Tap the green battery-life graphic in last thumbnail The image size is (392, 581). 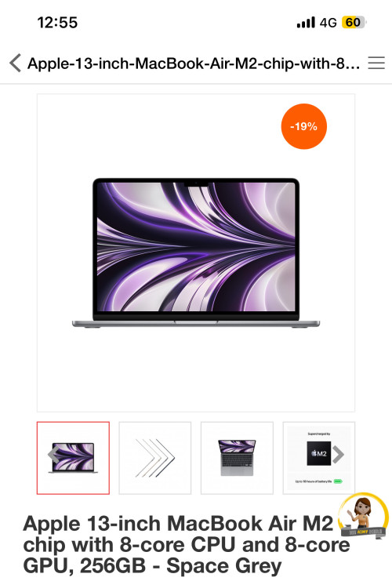(338, 481)
